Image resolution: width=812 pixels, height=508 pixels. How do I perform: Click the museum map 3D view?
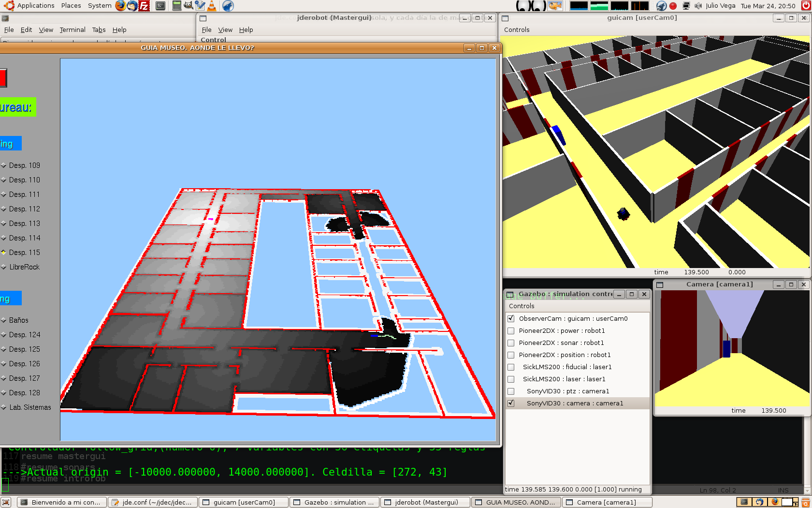[278, 250]
